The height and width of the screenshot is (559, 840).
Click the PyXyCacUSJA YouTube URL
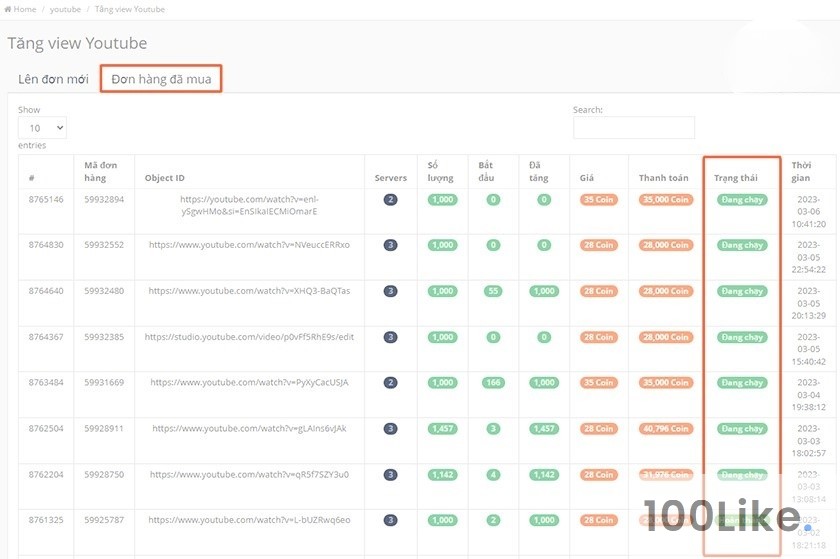[249, 383]
